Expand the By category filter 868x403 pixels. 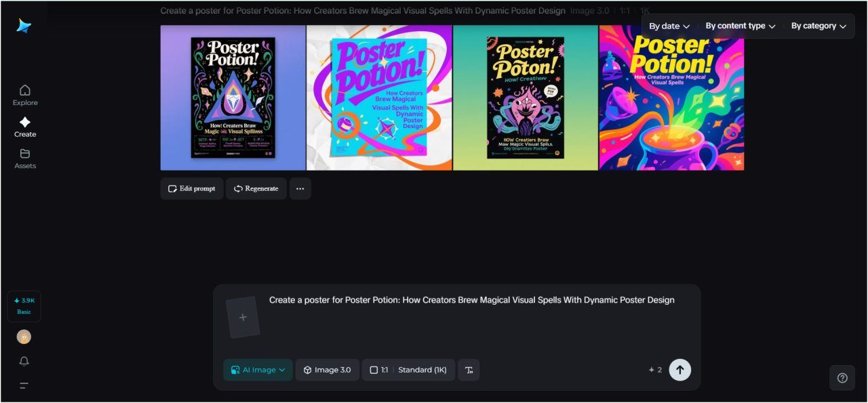tap(818, 26)
